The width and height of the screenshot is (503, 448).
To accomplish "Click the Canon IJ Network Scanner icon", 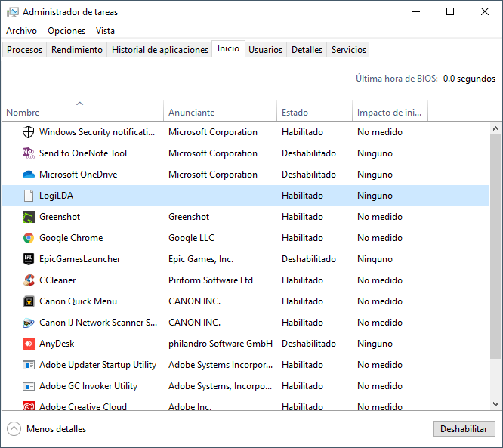I will pos(28,323).
